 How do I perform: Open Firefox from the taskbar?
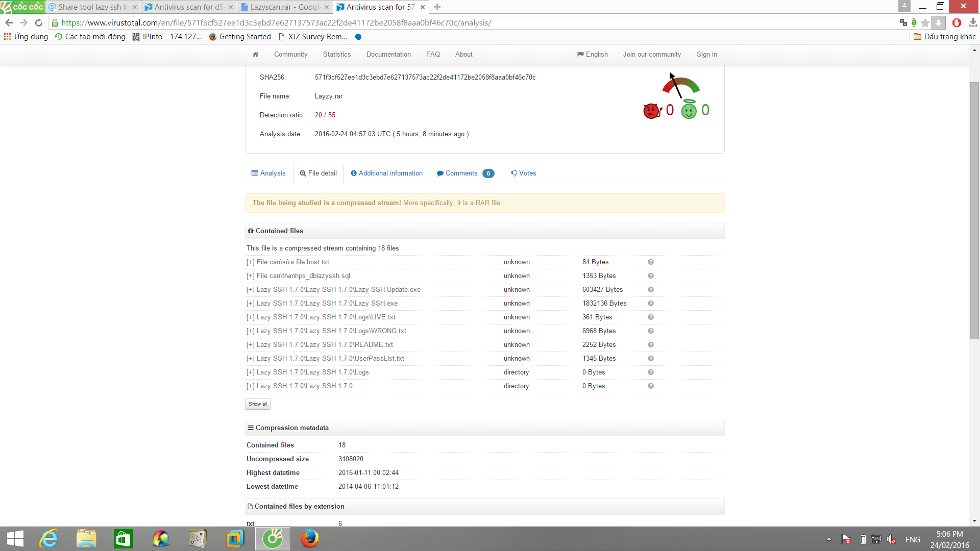click(309, 538)
